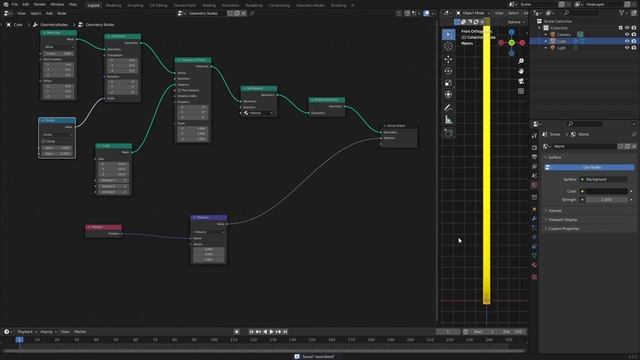Image resolution: width=640 pixels, height=360 pixels.
Task: Activate the Rotate tool in viewport toolbar
Action: [x=448, y=71]
